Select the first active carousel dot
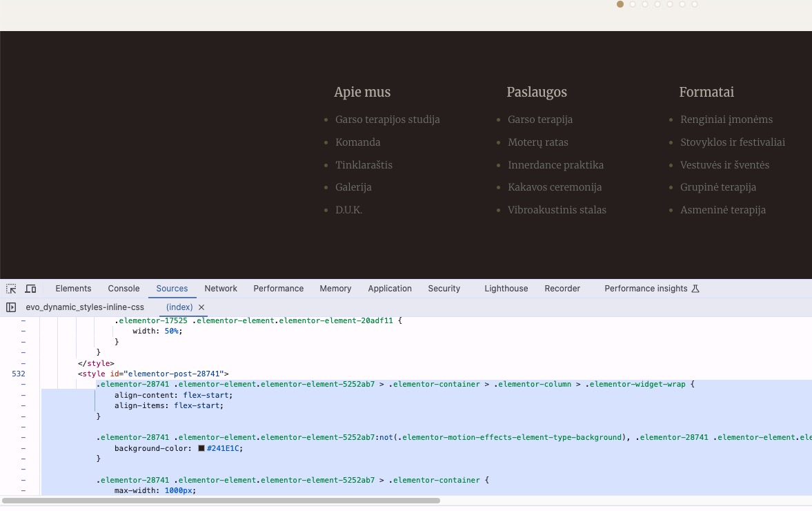The height and width of the screenshot is (511, 812). point(620,4)
